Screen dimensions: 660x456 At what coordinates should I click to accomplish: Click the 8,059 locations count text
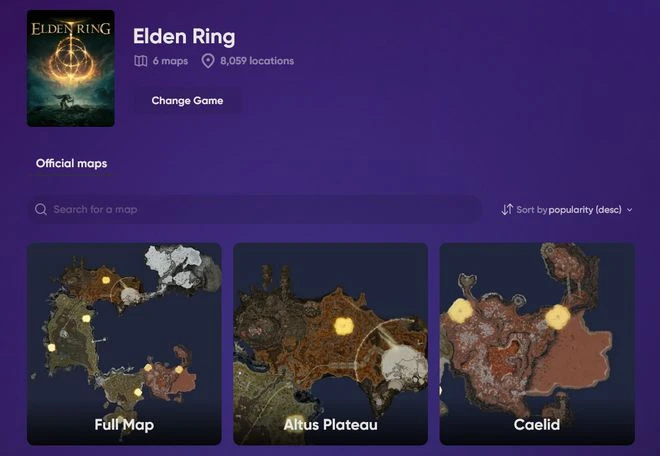tap(257, 61)
